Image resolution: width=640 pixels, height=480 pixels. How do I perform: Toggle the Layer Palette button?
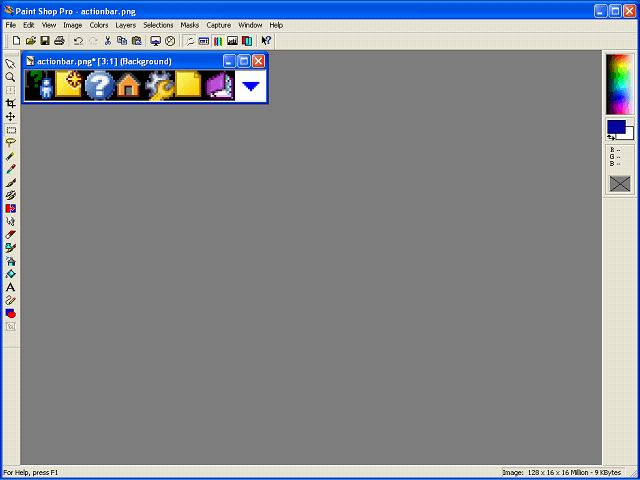[x=247, y=40]
